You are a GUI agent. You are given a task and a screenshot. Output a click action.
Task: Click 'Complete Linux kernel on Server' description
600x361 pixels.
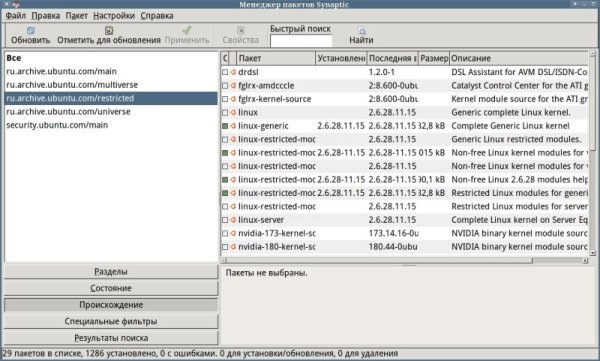(x=519, y=220)
